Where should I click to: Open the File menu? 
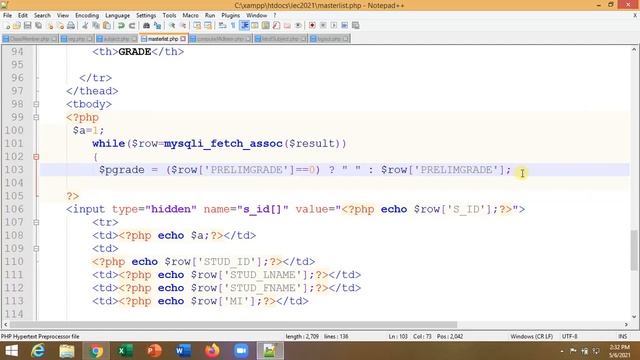(7, 15)
